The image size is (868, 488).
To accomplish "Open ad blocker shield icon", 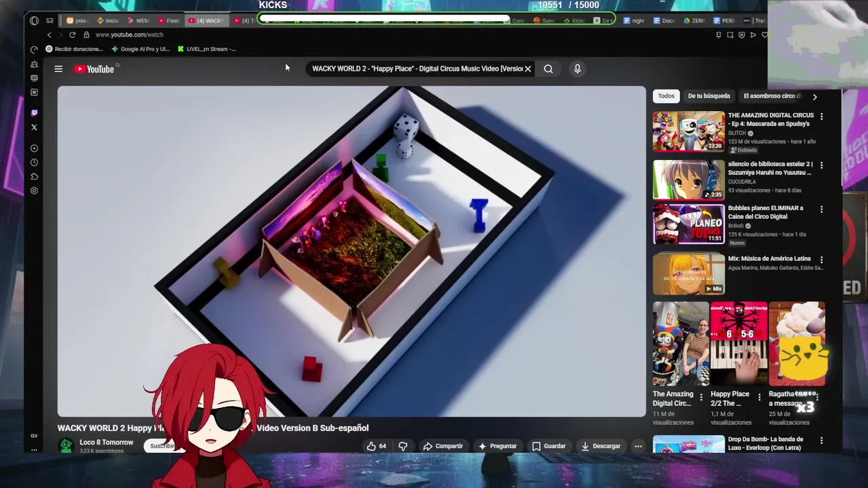I will [741, 35].
